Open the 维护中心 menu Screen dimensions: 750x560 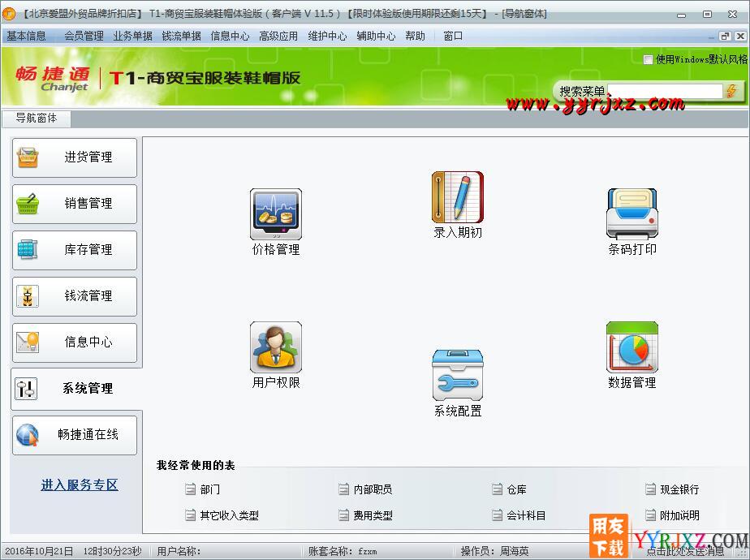[327, 37]
